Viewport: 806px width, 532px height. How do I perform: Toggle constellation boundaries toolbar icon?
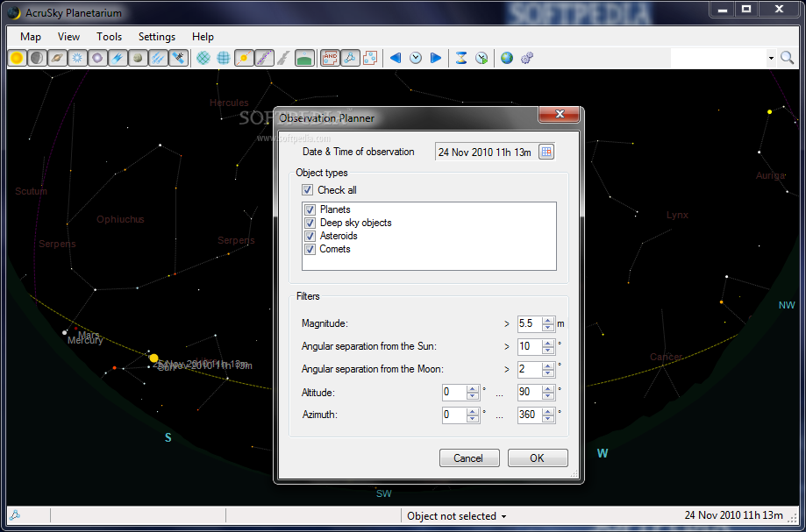[370, 58]
